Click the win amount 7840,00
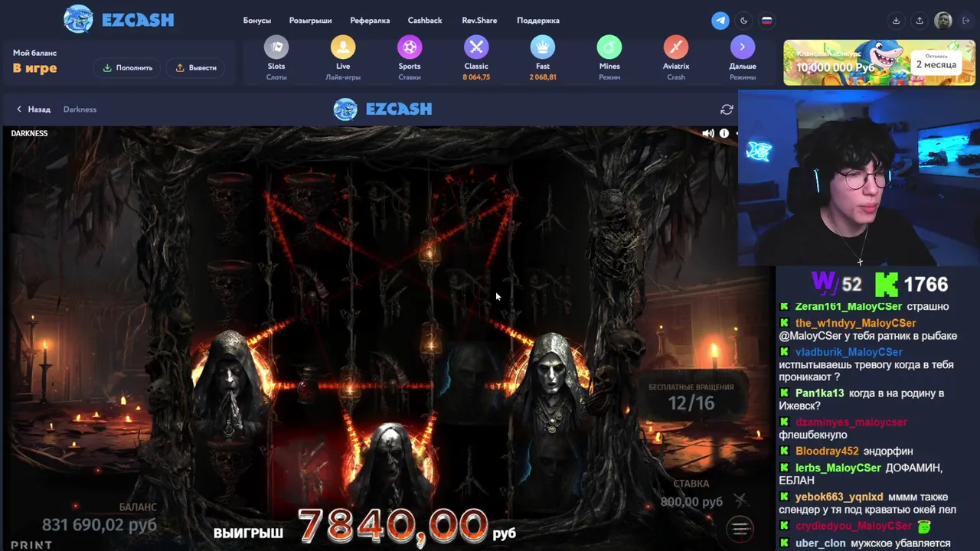The width and height of the screenshot is (980, 551). (x=393, y=526)
